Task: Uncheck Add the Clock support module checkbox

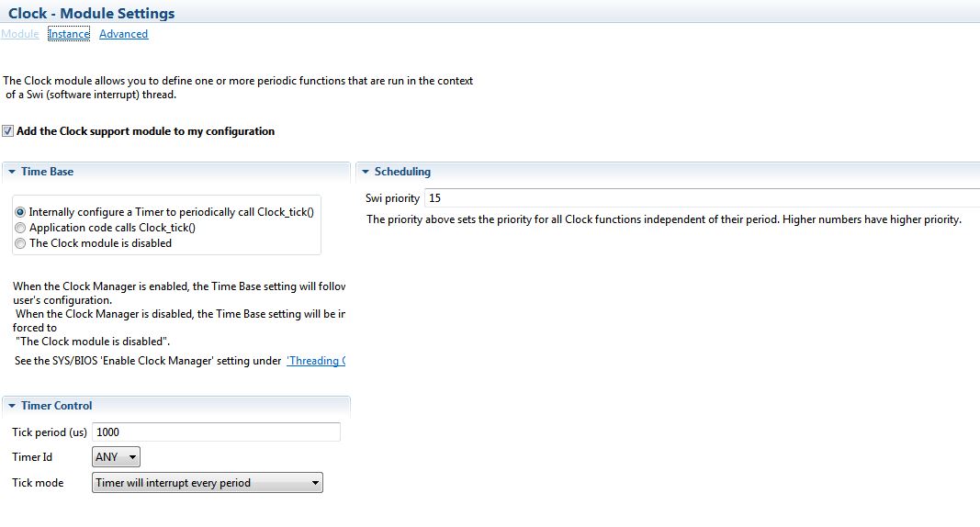Action: pyautogui.click(x=8, y=131)
